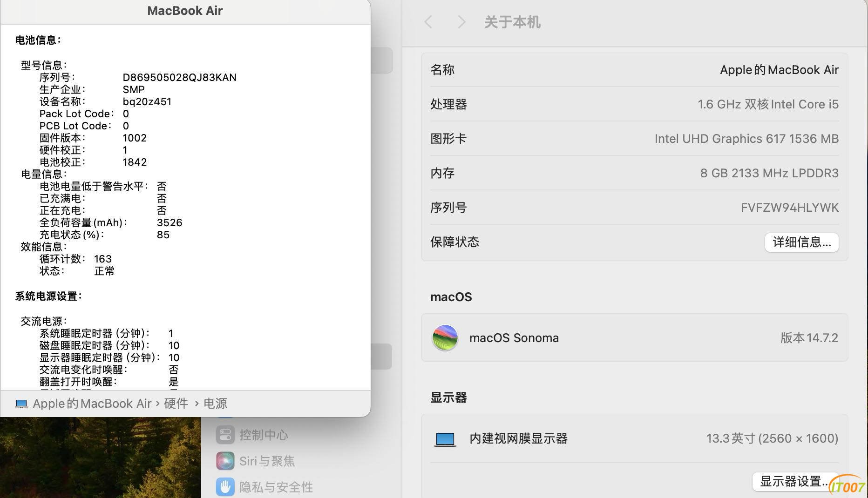The width and height of the screenshot is (868, 498).
Task: Click Intel UHD Graphics 617 1536 MB
Action: click(x=746, y=139)
